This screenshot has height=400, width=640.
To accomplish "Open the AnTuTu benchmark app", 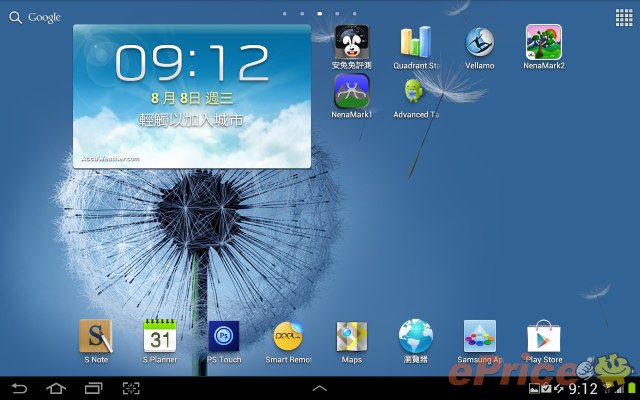I will [351, 42].
